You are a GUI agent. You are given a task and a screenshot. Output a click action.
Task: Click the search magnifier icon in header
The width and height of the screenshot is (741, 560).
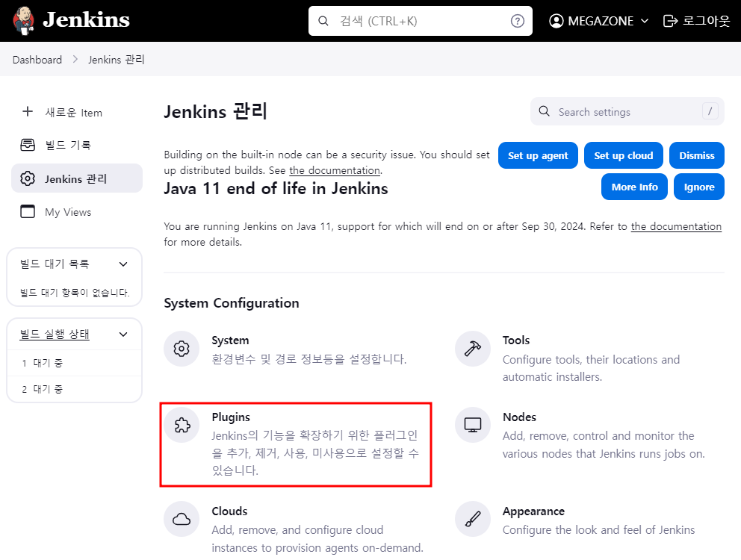pos(323,21)
